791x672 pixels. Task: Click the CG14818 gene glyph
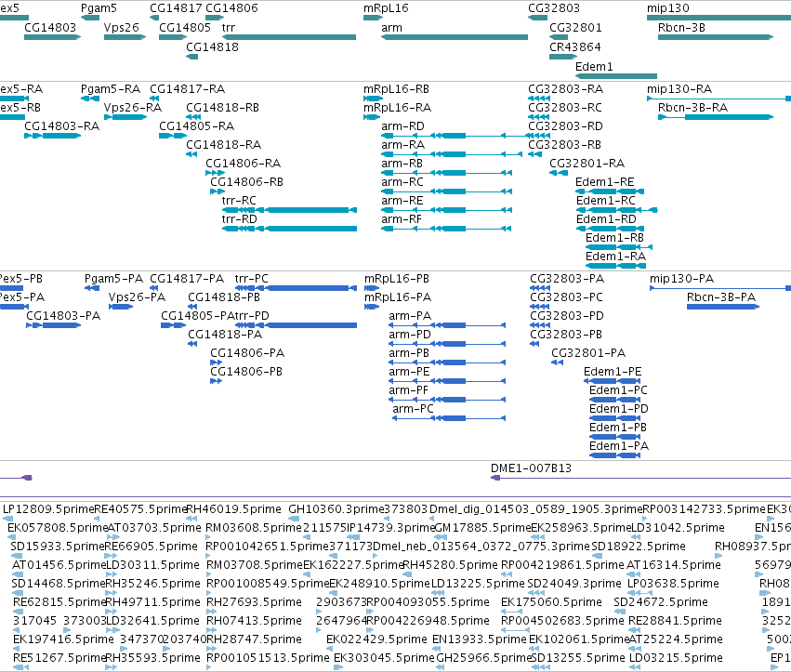click(191, 57)
